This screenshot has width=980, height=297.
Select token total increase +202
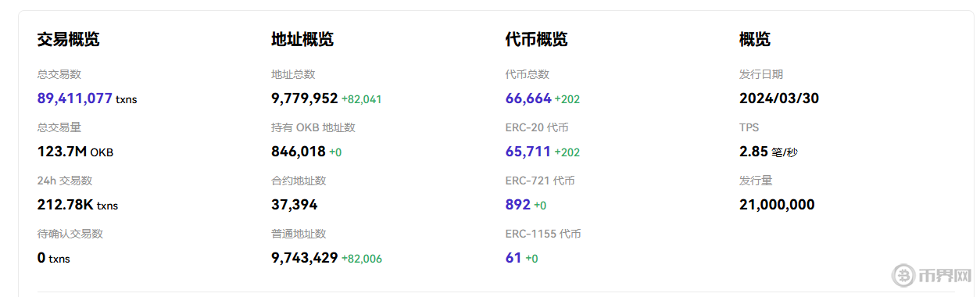coord(567,99)
